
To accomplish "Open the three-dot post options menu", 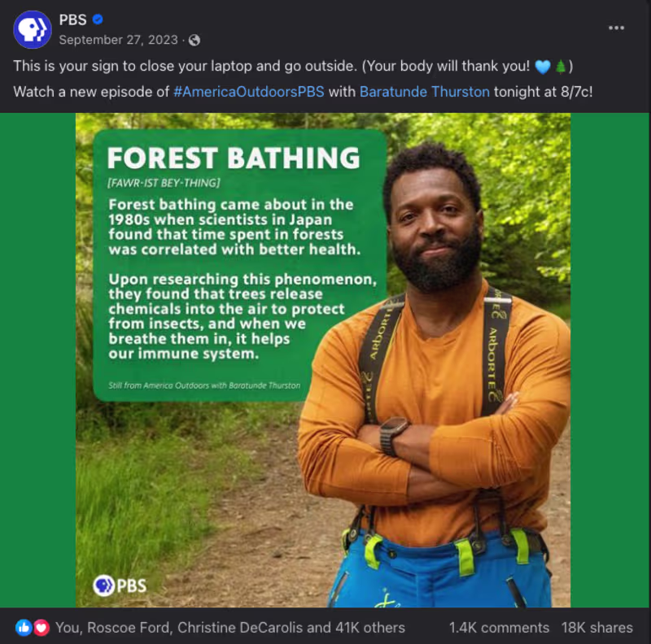I will 617,28.
